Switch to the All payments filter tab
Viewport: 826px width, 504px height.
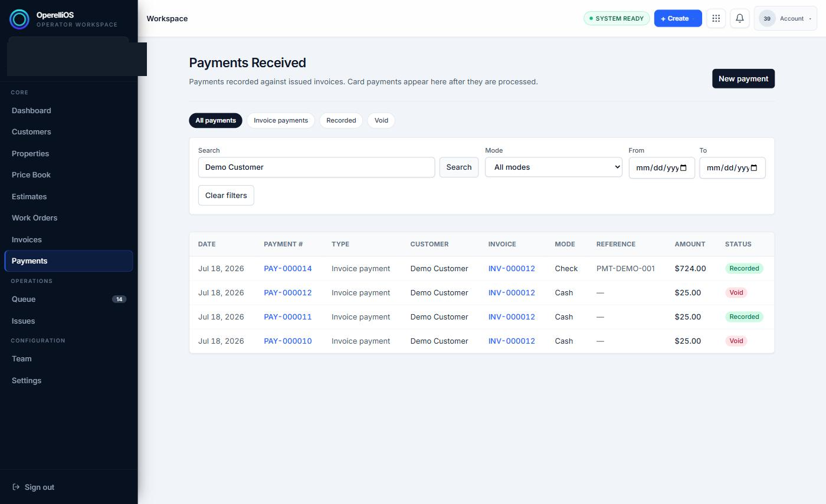[x=215, y=120]
